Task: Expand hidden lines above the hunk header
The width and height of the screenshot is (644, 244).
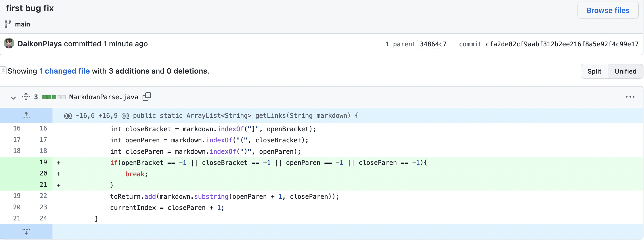Action: (26, 115)
